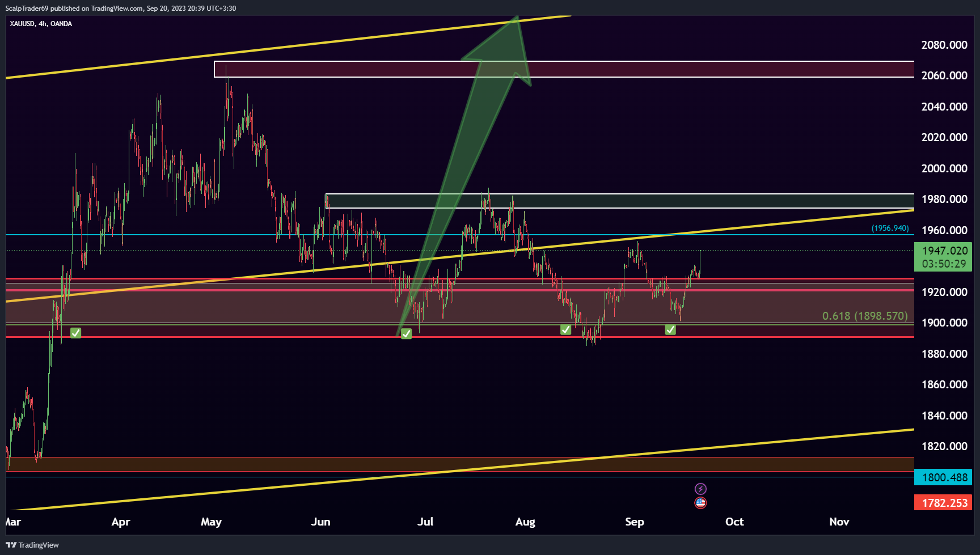Screen dimensions: 980x555
Task: Click the 1920.000 price axis label
Action: (x=944, y=292)
